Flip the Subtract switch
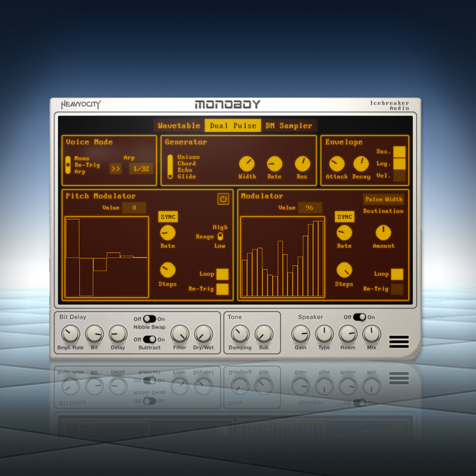 click(149, 339)
